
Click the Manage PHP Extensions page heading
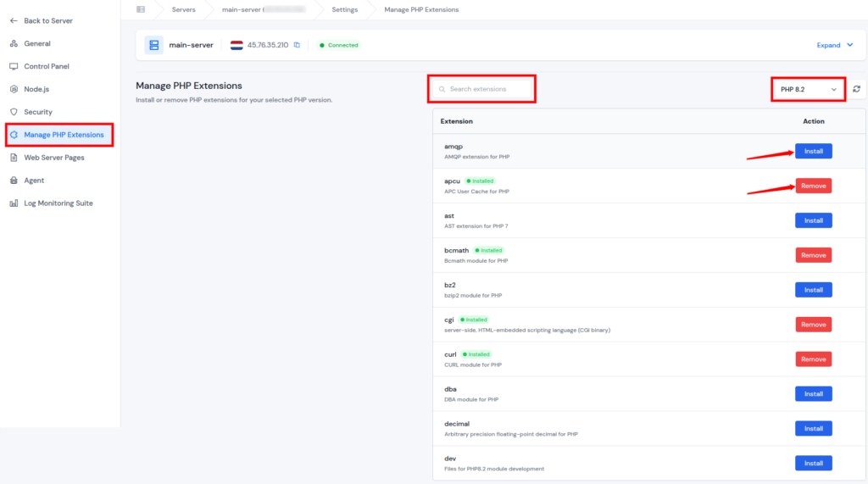pyautogui.click(x=189, y=86)
